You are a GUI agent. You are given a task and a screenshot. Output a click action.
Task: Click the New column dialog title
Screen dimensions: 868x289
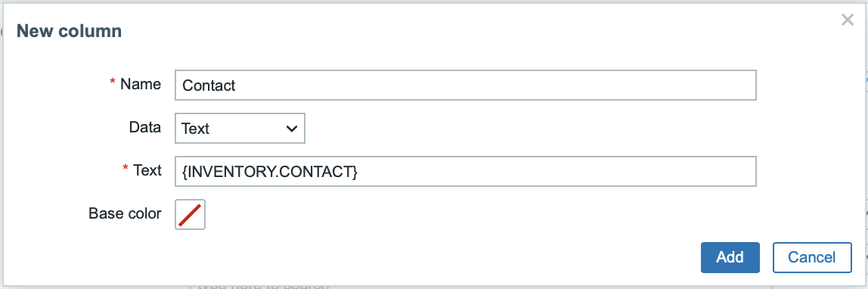coord(70,31)
